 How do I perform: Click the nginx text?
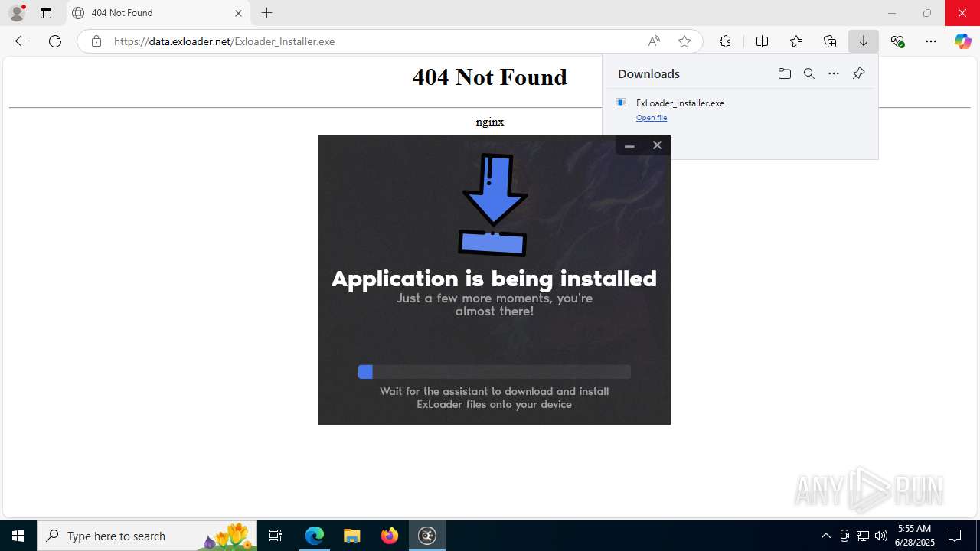click(490, 122)
